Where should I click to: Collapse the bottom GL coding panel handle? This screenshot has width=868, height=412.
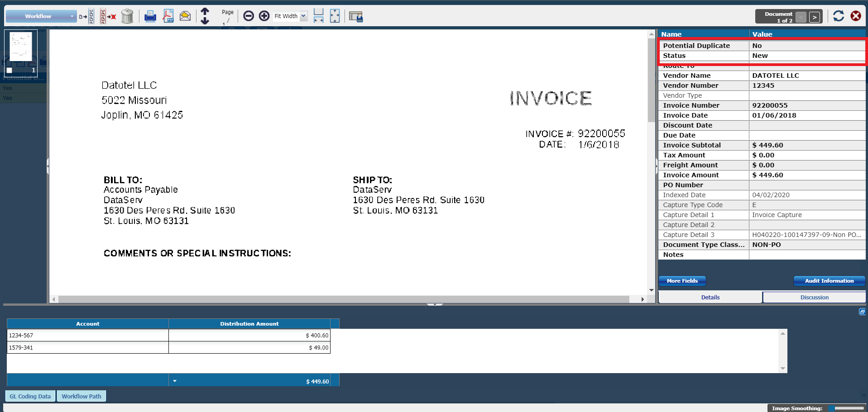[435, 304]
